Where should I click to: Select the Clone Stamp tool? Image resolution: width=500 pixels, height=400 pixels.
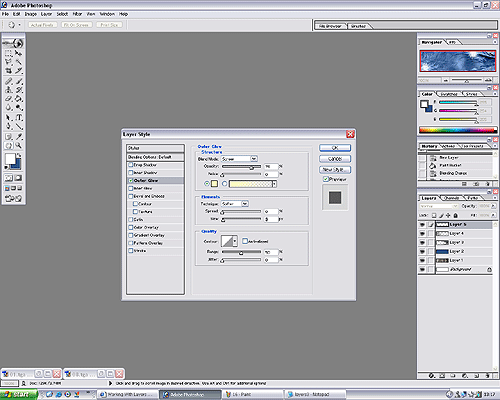(9, 90)
